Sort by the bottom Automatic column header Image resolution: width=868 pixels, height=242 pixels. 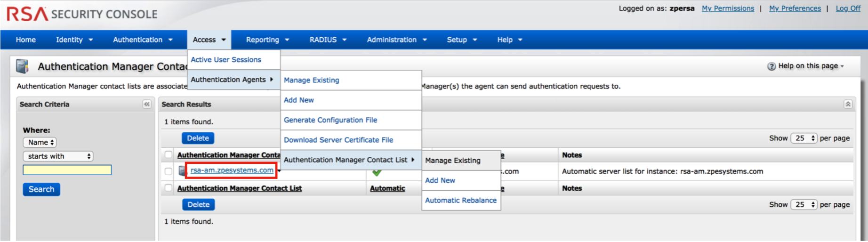[387, 188]
